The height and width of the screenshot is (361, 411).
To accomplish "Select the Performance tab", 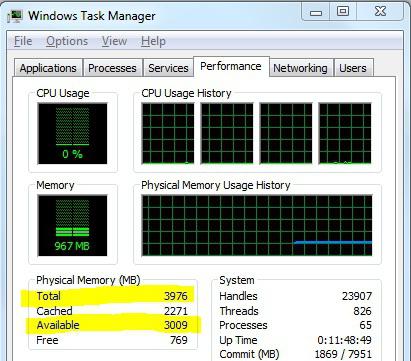I will (x=231, y=66).
